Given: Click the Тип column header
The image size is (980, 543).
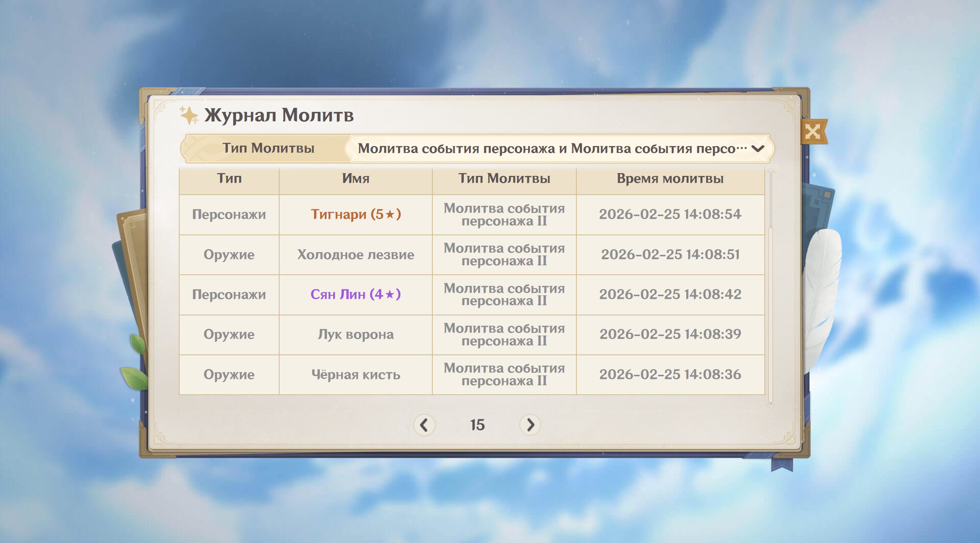Looking at the screenshot, I should (x=229, y=179).
